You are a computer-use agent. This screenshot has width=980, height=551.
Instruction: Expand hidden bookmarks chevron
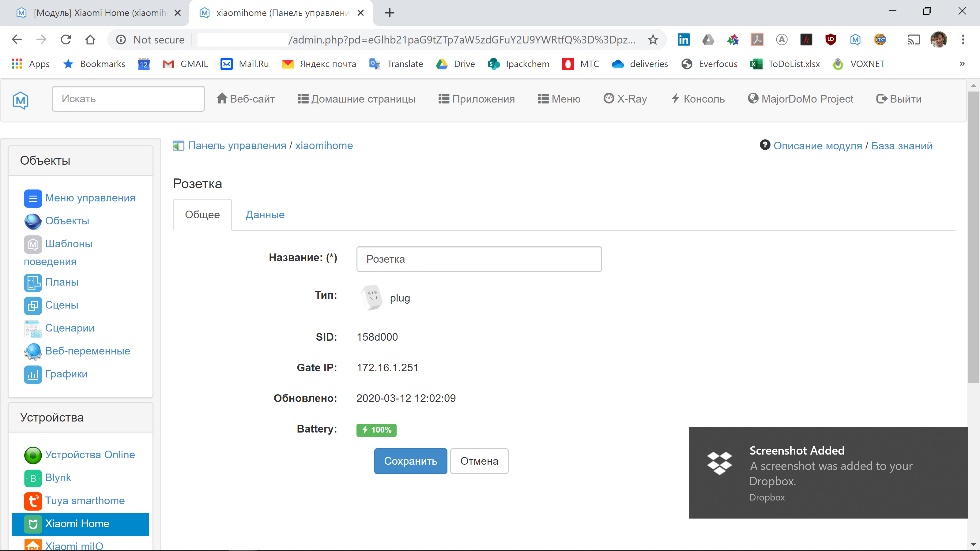pyautogui.click(x=962, y=64)
